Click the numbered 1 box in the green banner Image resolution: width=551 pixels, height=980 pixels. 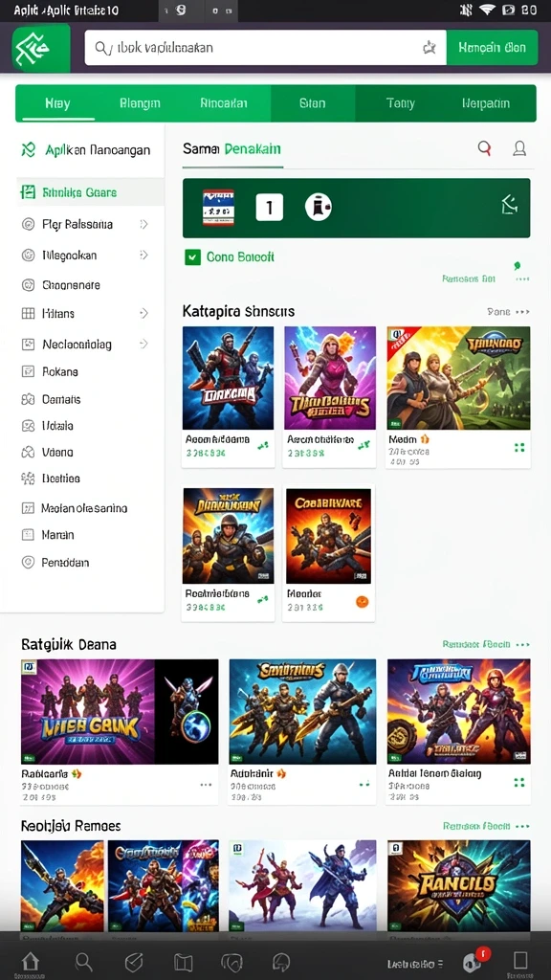pos(269,207)
